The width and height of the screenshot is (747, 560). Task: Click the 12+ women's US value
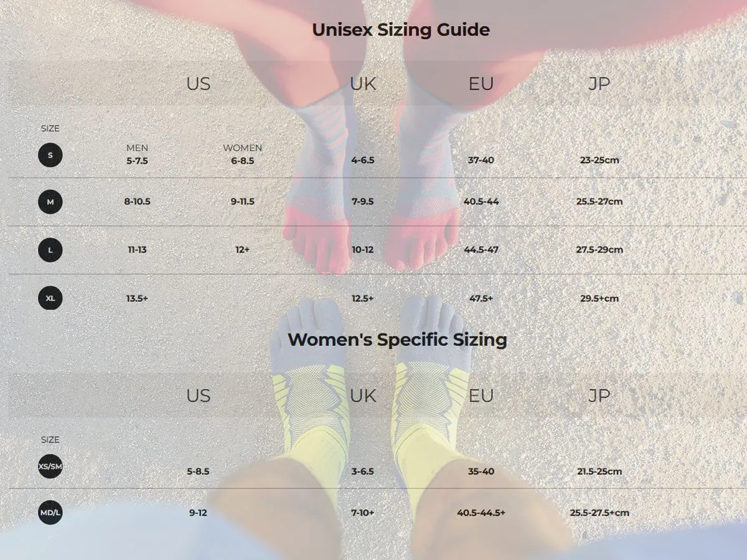243,250
